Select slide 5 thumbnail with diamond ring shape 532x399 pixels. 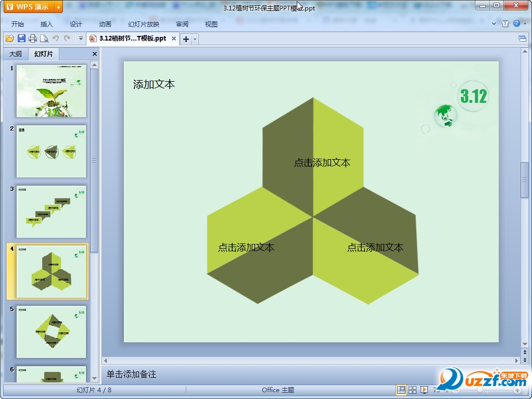click(x=51, y=332)
